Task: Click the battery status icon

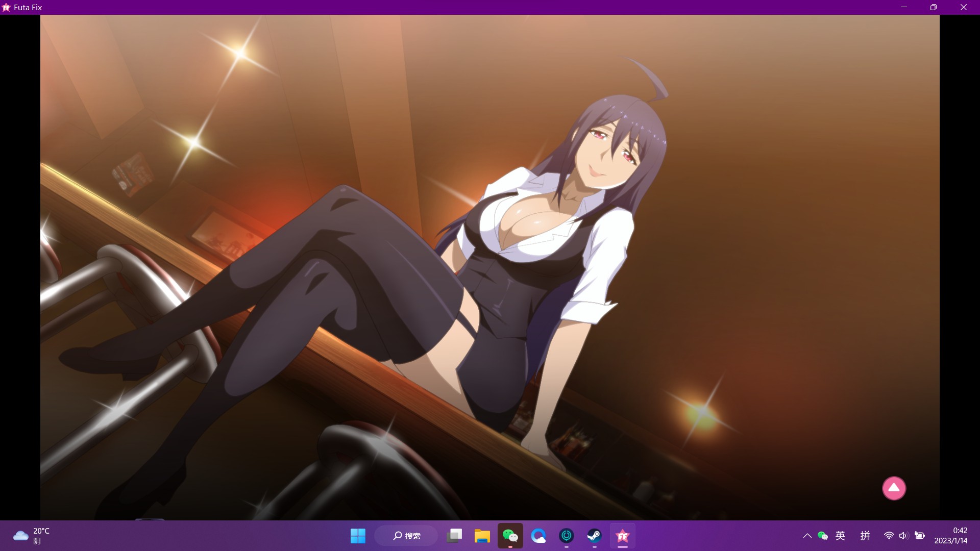Action: tap(920, 536)
